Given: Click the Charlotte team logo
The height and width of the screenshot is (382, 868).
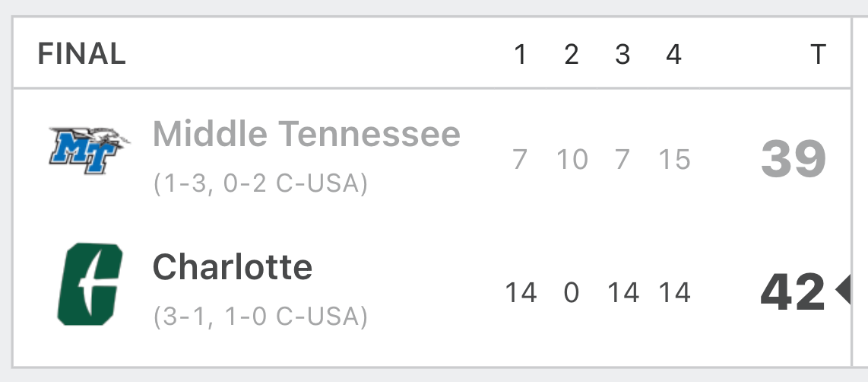Looking at the screenshot, I should click(90, 284).
